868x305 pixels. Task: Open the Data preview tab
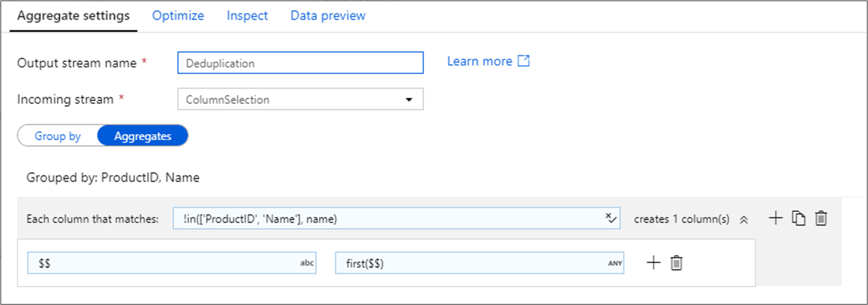(328, 16)
